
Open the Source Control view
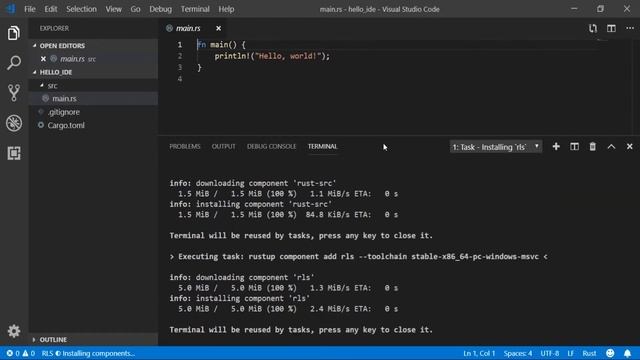[13, 93]
